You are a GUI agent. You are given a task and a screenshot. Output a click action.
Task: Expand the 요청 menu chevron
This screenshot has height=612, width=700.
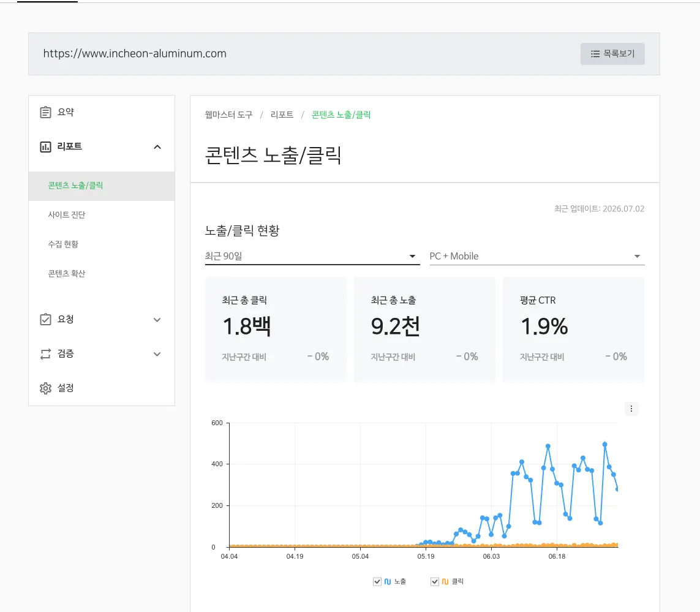click(x=157, y=320)
